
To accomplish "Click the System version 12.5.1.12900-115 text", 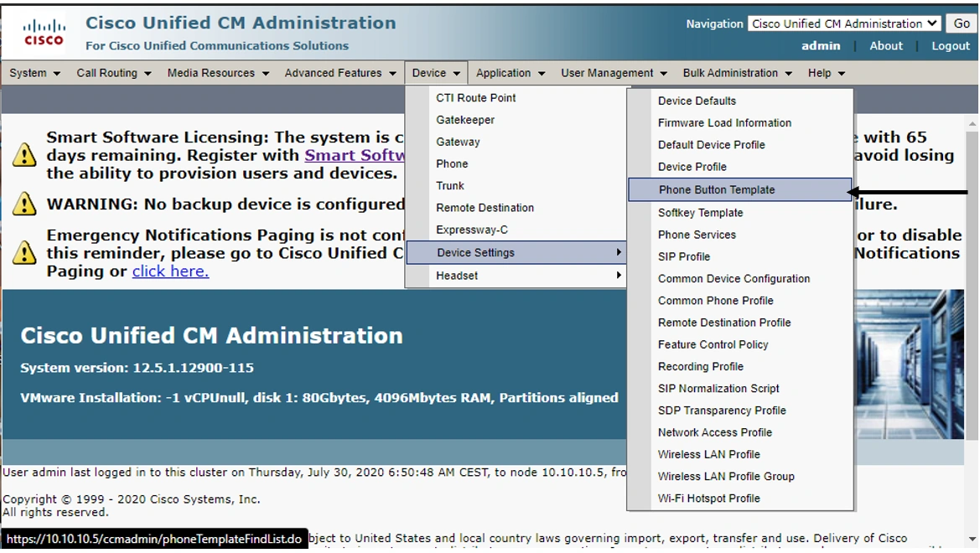I will pos(137,368).
